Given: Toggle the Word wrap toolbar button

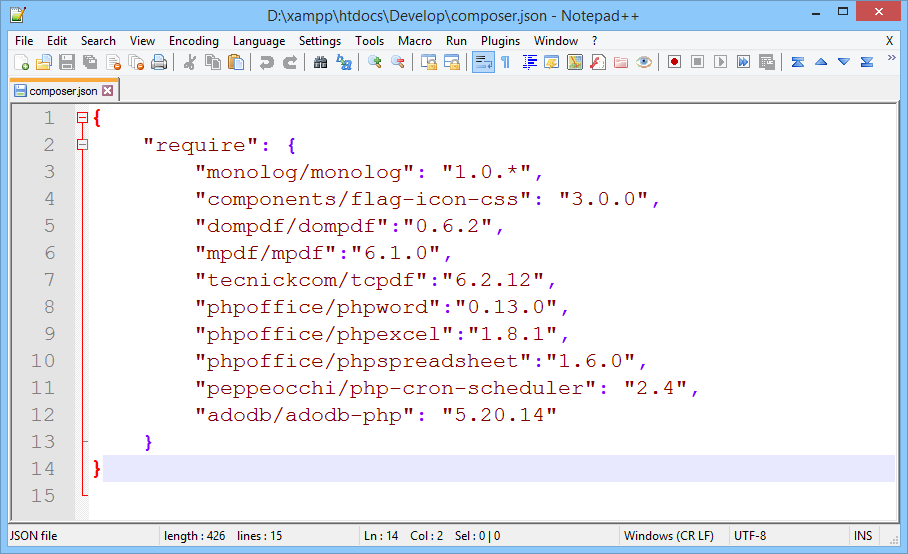Looking at the screenshot, I should (x=483, y=62).
